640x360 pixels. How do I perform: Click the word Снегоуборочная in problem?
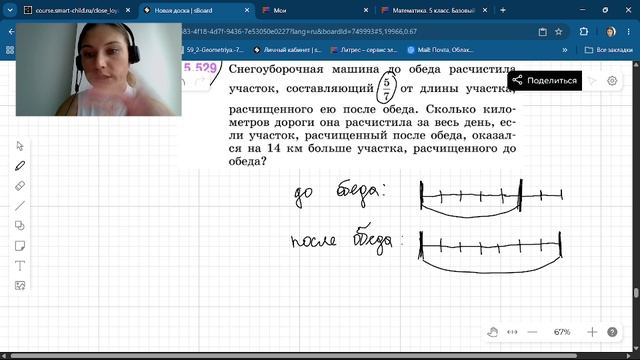(276, 69)
